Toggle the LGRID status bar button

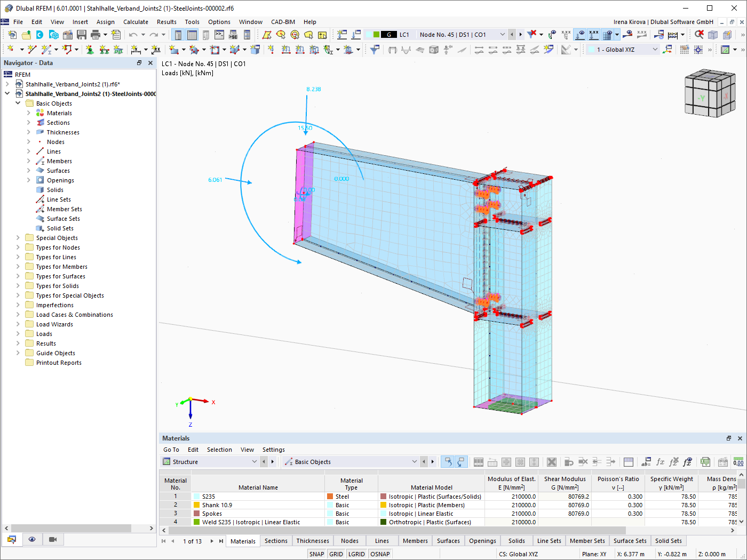356,554
